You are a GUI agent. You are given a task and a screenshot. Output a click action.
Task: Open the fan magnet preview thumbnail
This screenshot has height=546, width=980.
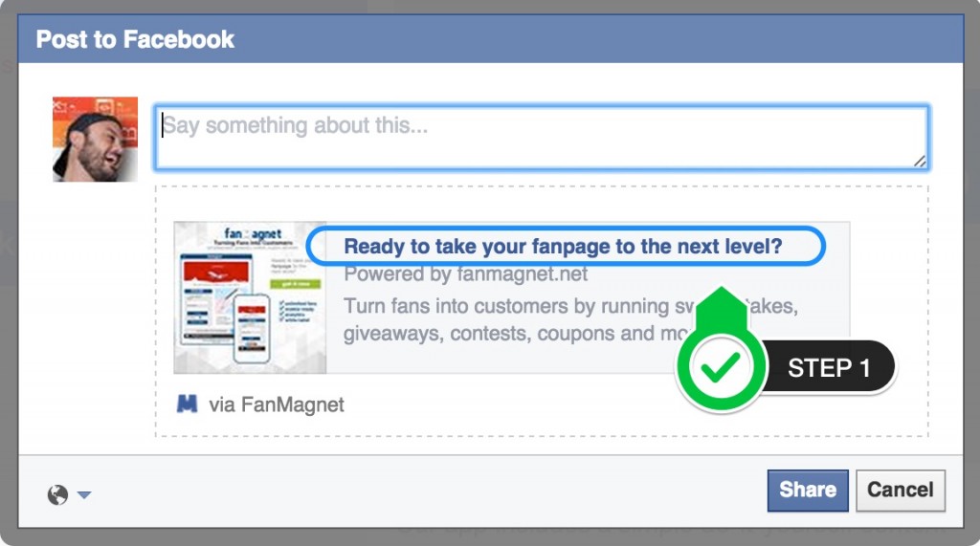(250, 297)
